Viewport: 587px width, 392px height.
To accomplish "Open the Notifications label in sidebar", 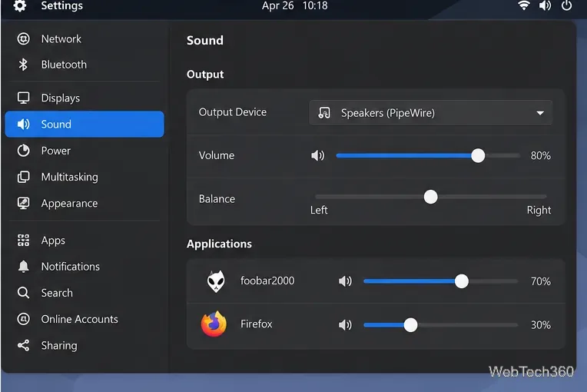I will click(x=71, y=267).
